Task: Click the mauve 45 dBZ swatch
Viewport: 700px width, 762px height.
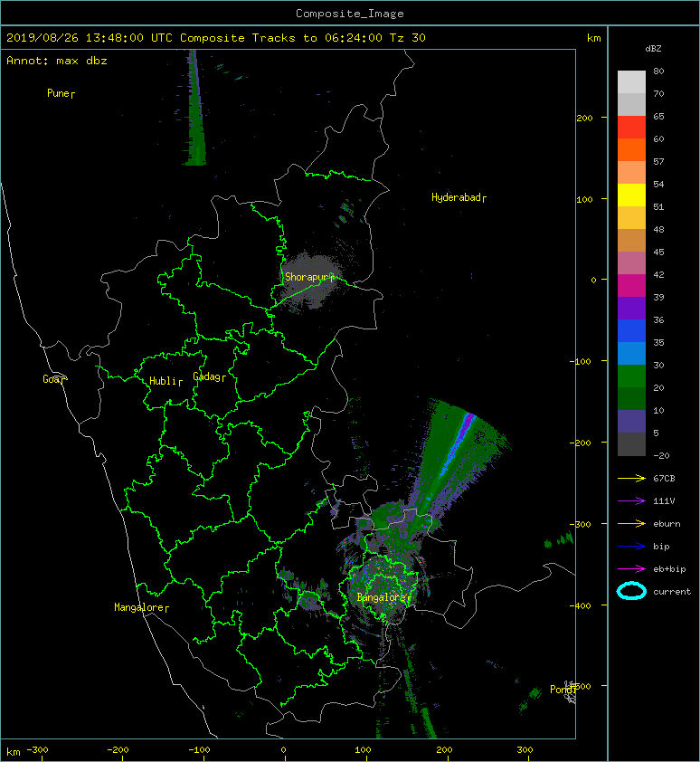Action: click(x=631, y=263)
